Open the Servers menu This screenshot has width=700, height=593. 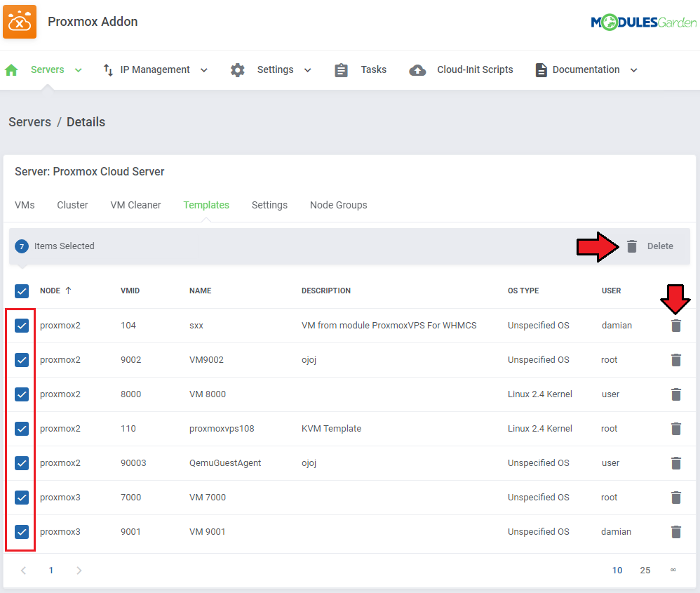coord(47,69)
